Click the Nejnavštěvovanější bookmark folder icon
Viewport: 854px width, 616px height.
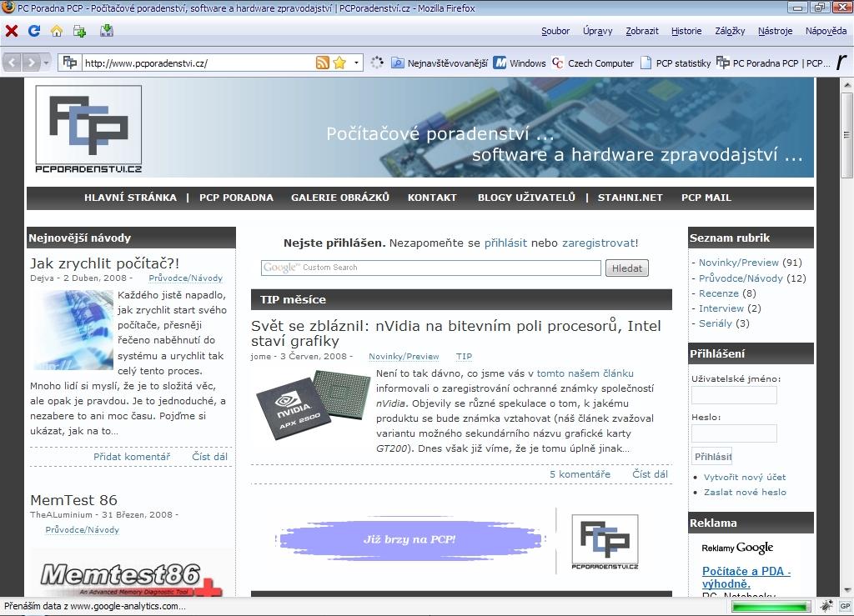(398, 63)
